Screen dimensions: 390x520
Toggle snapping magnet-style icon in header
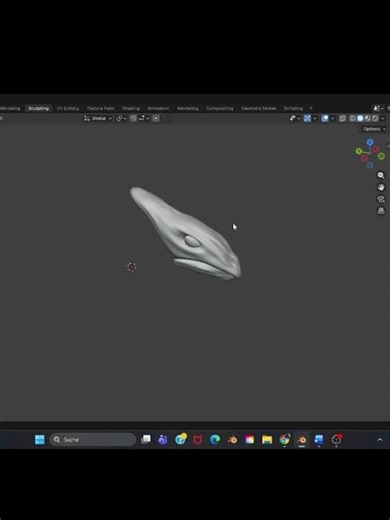tap(133, 118)
